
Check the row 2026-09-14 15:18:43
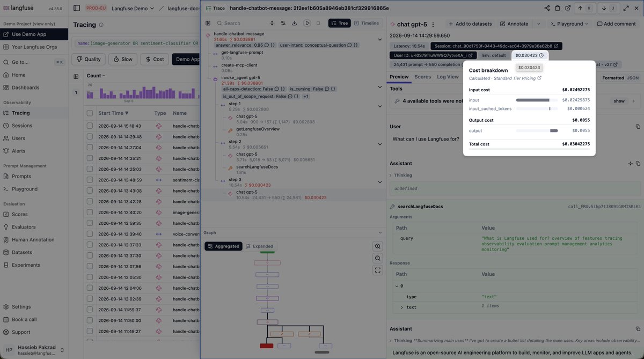[x=90, y=126]
